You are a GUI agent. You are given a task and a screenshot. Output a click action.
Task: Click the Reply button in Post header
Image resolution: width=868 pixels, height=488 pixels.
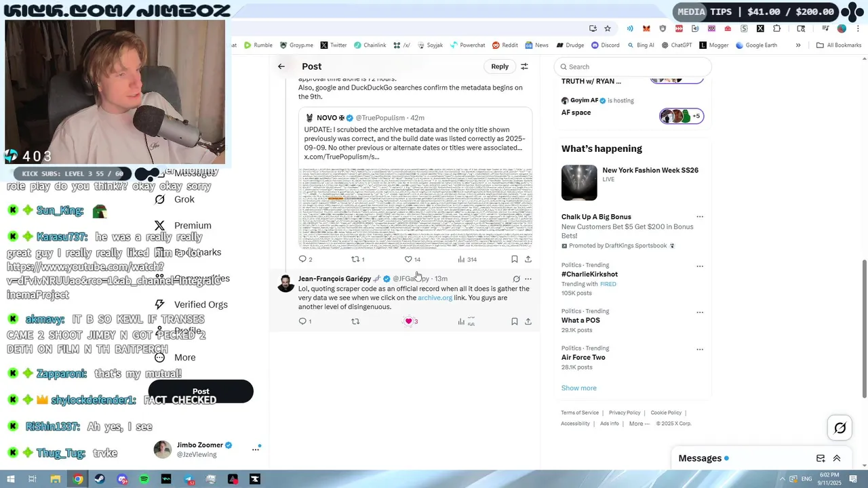point(500,66)
